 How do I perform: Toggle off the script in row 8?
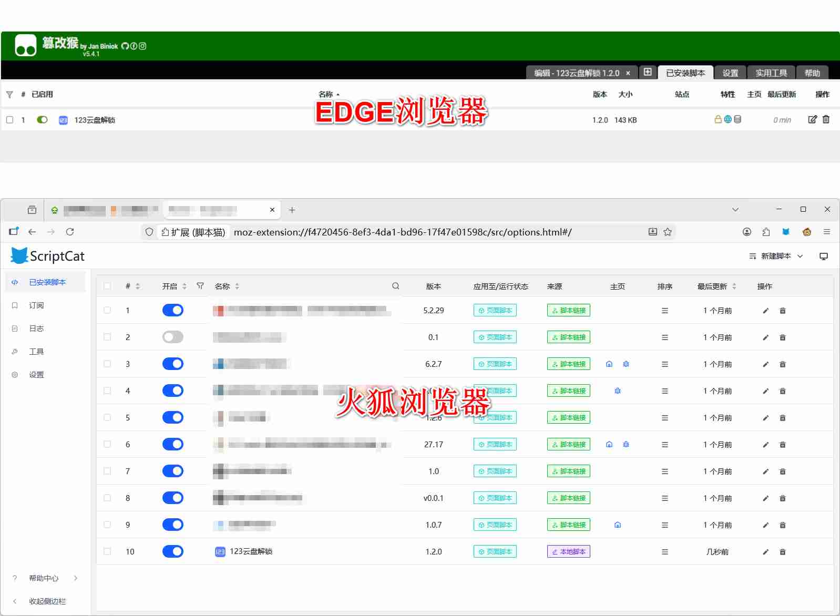click(x=173, y=498)
